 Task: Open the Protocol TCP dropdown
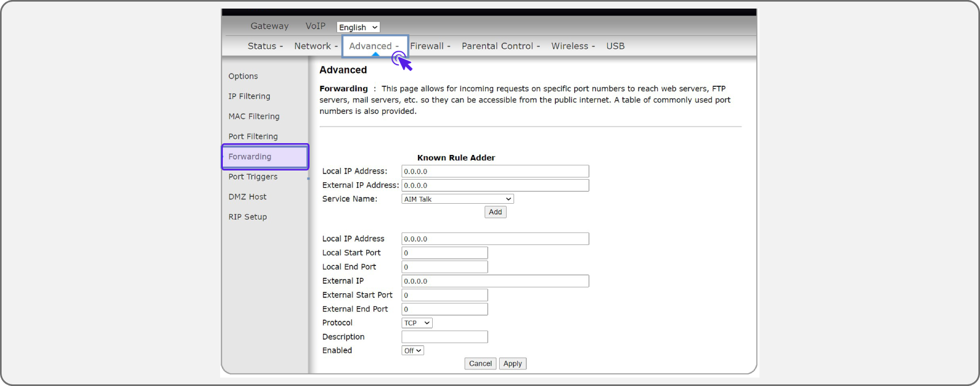[417, 323]
